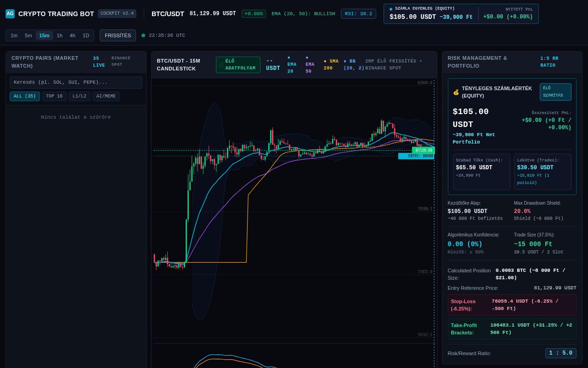Click the Szabad Tőke (Cash) card
588x368 pixels.
pyautogui.click(x=481, y=172)
